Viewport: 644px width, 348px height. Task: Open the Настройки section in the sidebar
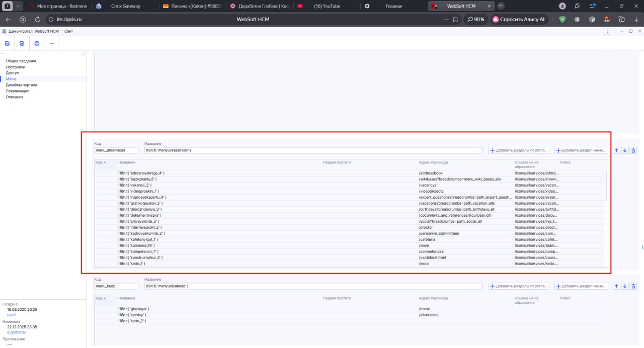coord(16,67)
